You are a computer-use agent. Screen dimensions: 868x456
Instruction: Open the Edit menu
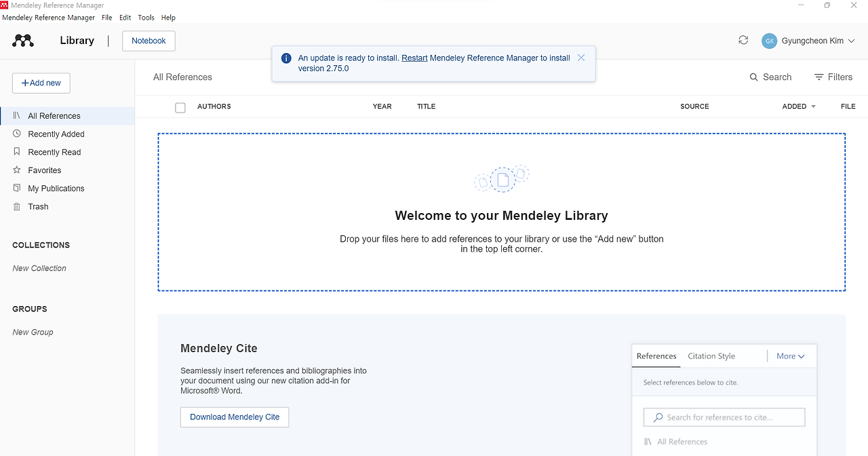(125, 18)
